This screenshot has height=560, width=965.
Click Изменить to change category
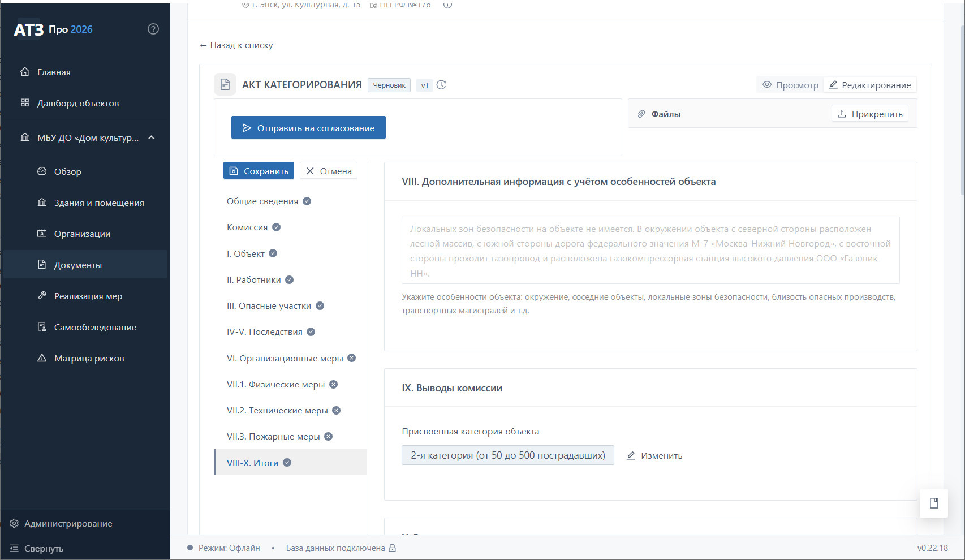[x=654, y=455]
